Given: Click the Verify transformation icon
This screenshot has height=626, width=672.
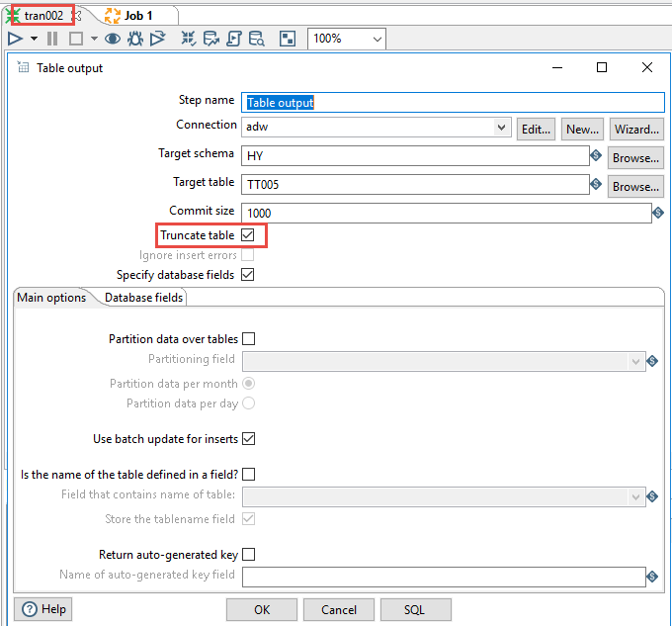Looking at the screenshot, I should [189, 39].
